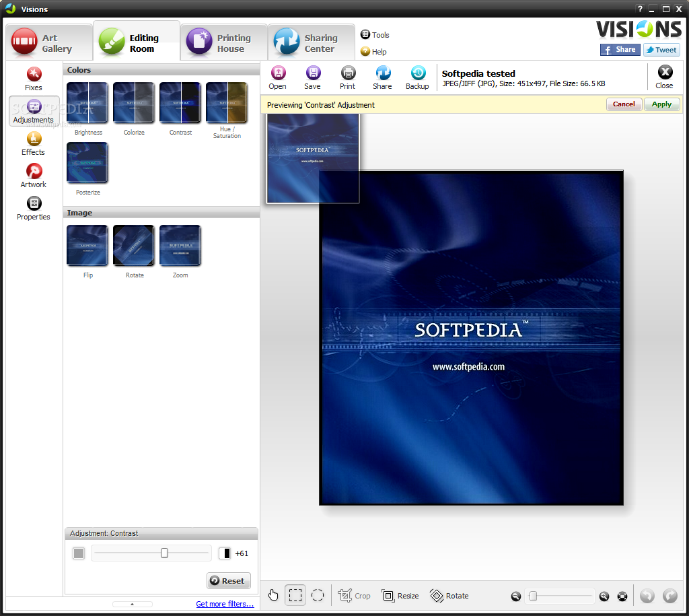Click the redo arrow button
Image resolution: width=689 pixels, height=616 pixels.
click(669, 596)
